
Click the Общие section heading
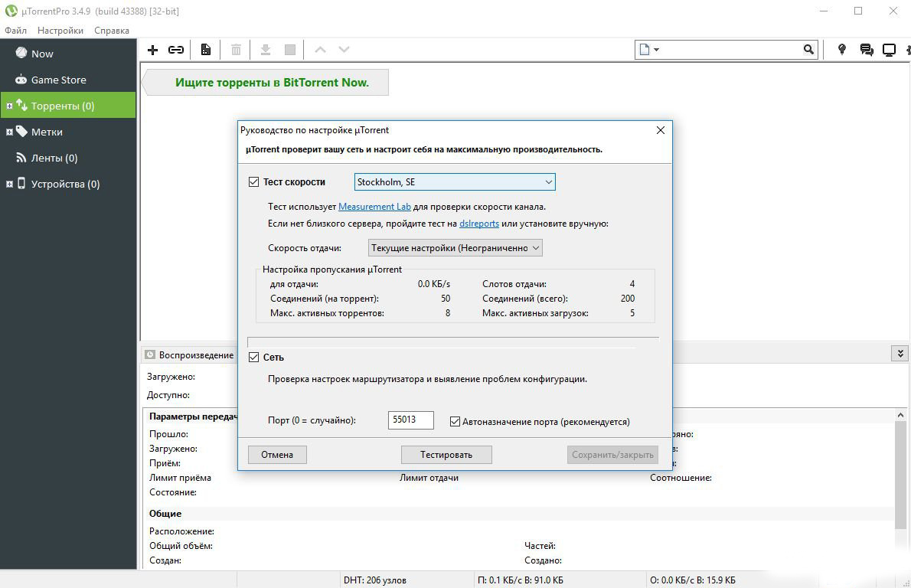165,514
